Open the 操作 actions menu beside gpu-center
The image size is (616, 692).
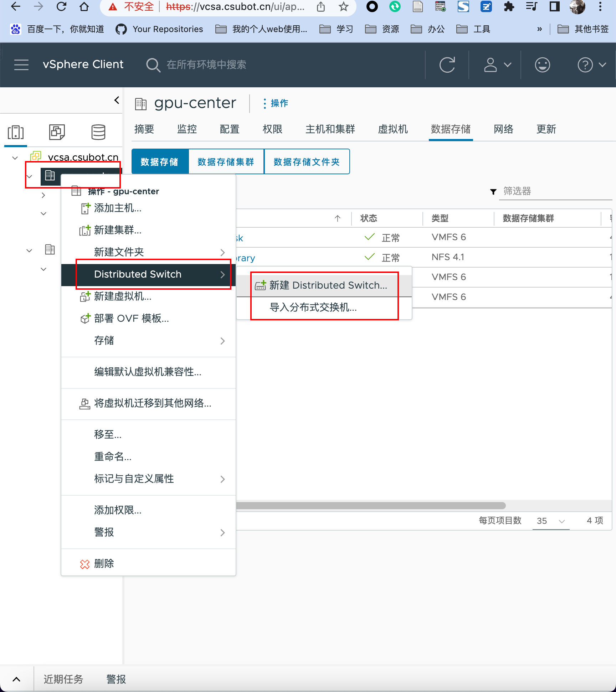275,103
